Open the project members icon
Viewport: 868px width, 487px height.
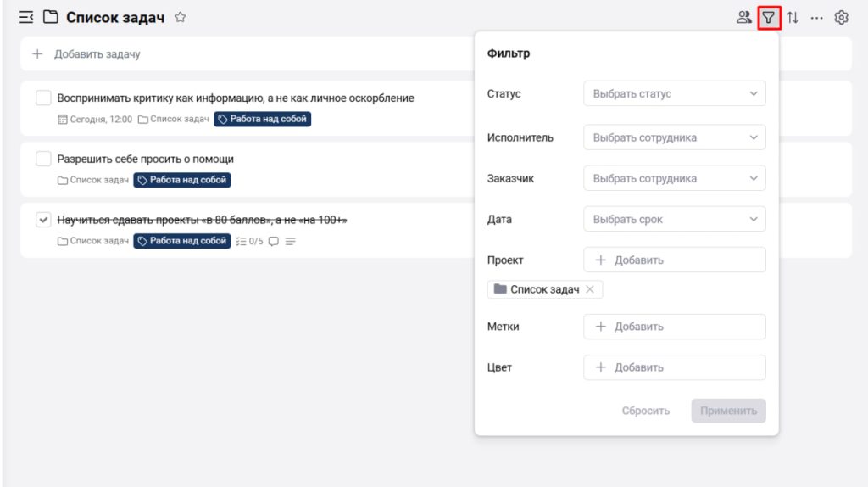[744, 17]
